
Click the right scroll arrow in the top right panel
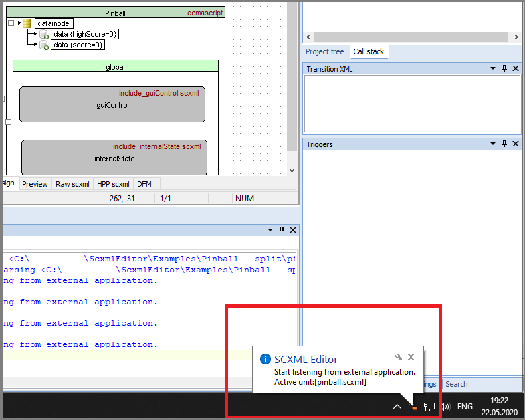[516, 37]
